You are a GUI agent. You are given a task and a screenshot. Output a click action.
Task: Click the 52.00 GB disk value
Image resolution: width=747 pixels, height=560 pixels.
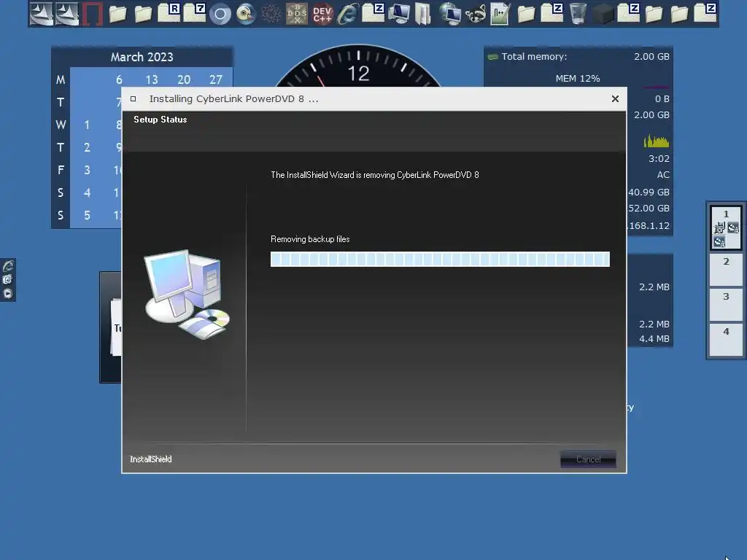coord(649,208)
